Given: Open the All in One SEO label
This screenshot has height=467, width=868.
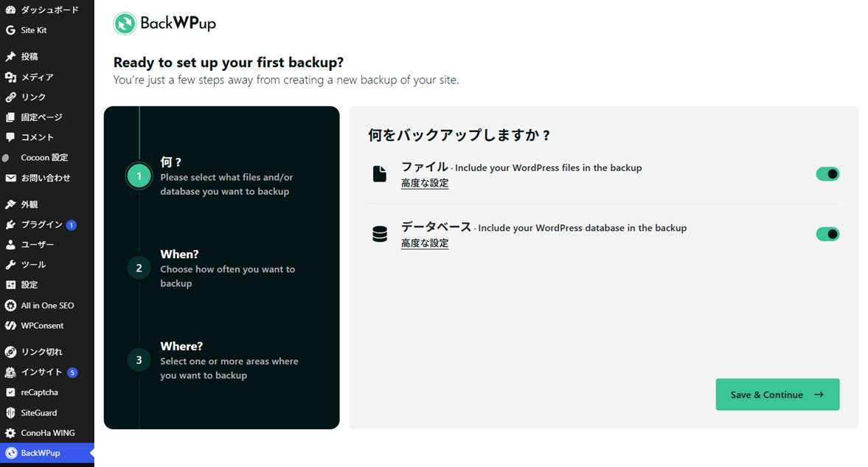Looking at the screenshot, I should [48, 305].
